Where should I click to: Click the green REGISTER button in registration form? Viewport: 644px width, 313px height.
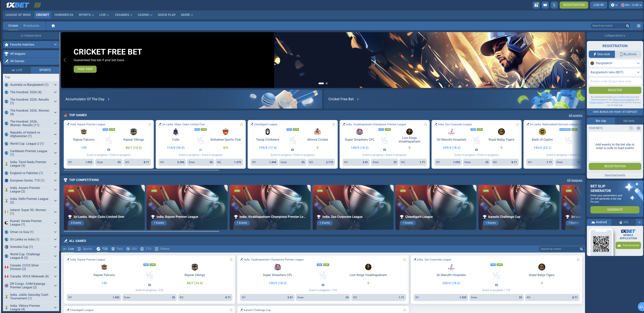click(615, 90)
